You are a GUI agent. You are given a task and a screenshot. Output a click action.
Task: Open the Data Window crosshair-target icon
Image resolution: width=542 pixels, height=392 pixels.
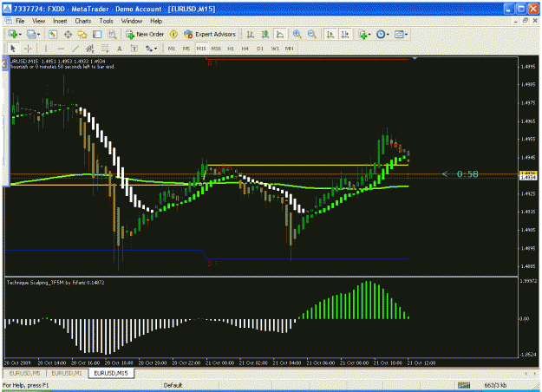tap(68, 34)
